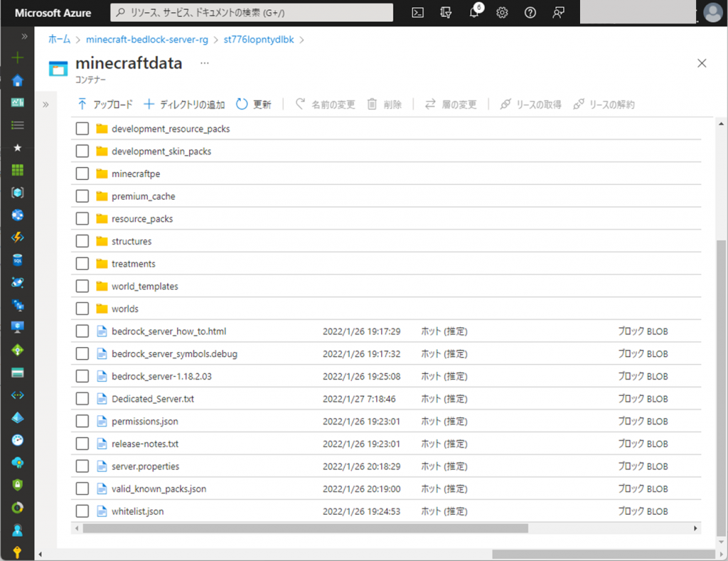The height and width of the screenshot is (561, 728).
Task: Open the Security Center shield icon
Action: [18, 485]
